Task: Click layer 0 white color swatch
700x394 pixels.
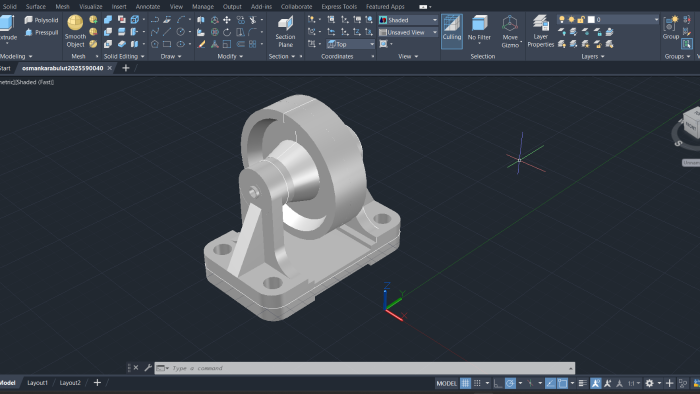Action: tap(591, 20)
